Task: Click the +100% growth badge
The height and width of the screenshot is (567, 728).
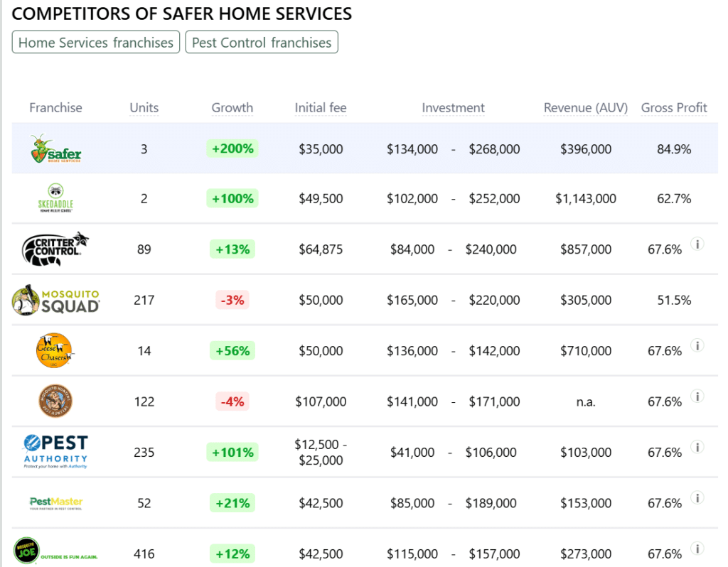Action: 232,198
